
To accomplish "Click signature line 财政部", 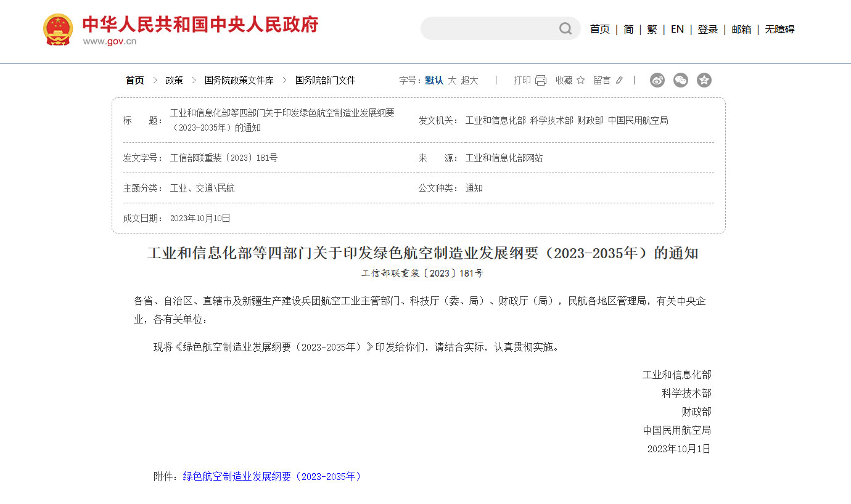I will (x=696, y=412).
